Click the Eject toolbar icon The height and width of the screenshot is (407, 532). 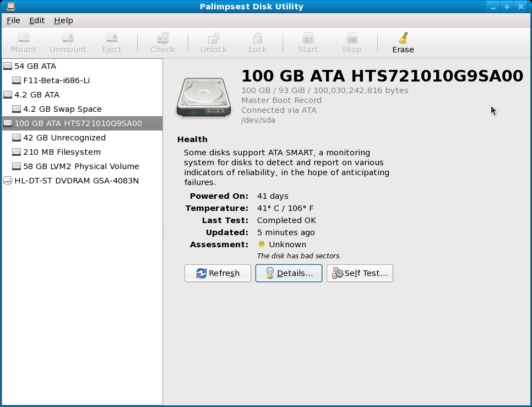click(112, 37)
